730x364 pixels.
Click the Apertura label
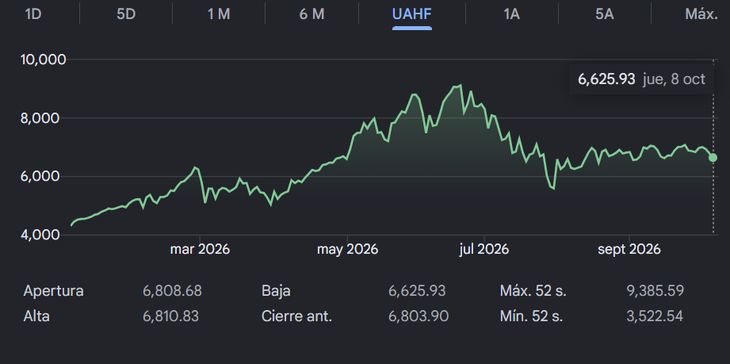[x=54, y=291]
